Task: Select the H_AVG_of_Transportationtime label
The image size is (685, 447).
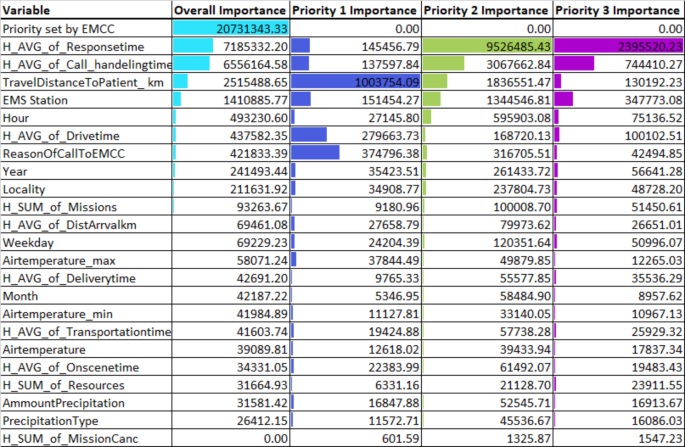Action: 87,332
